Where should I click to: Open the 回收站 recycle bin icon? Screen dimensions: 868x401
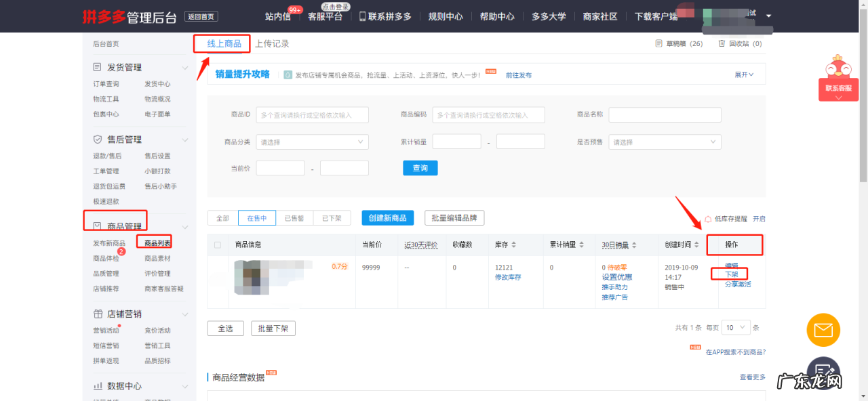click(722, 43)
